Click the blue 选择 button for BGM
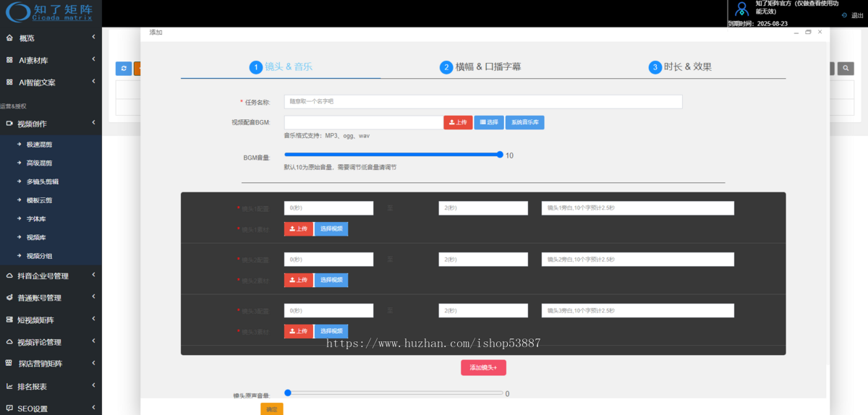This screenshot has width=868, height=415. [x=489, y=122]
